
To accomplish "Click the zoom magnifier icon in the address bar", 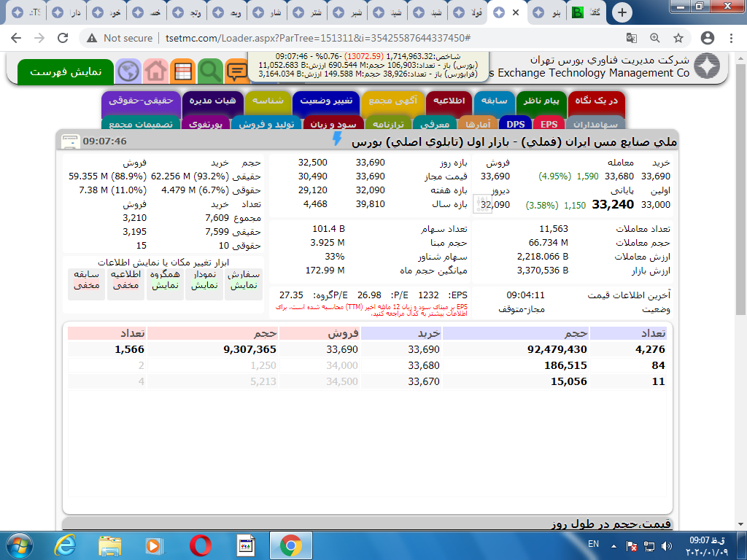I will [x=655, y=38].
